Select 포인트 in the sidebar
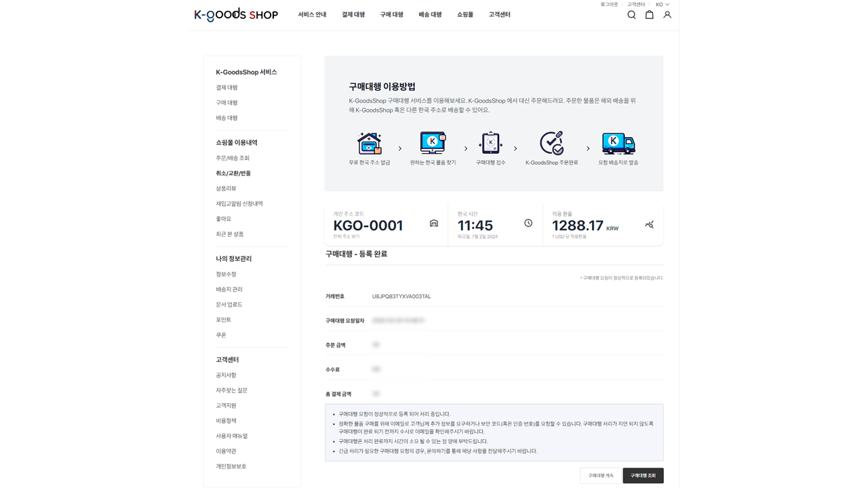This screenshot has height=488, width=868. pos(223,320)
